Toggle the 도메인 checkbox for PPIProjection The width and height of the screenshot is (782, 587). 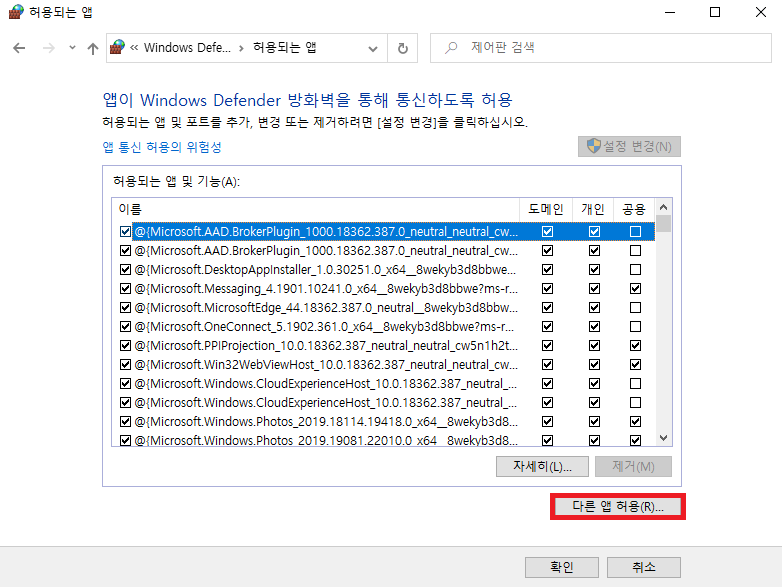click(x=547, y=346)
